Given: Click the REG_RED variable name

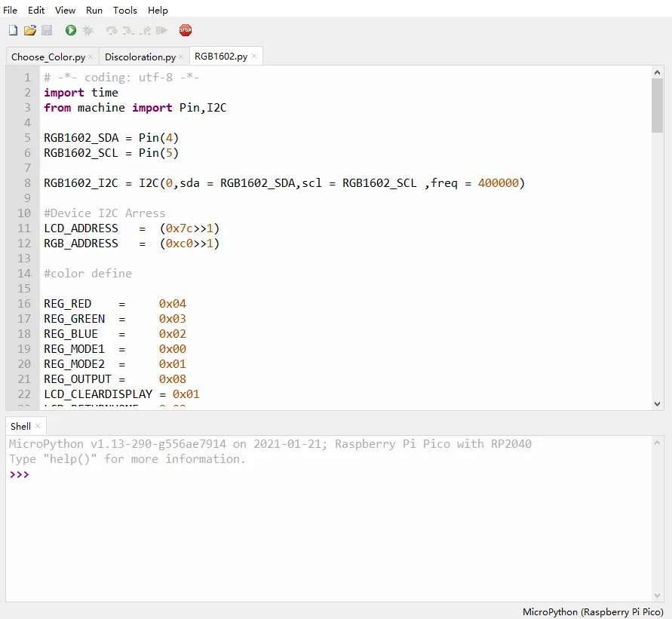Looking at the screenshot, I should click(67, 304).
